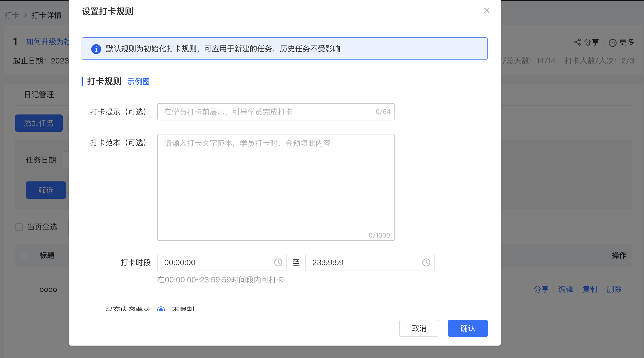
Task: Open the 23:59:59 end time picker
Action: 370,262
